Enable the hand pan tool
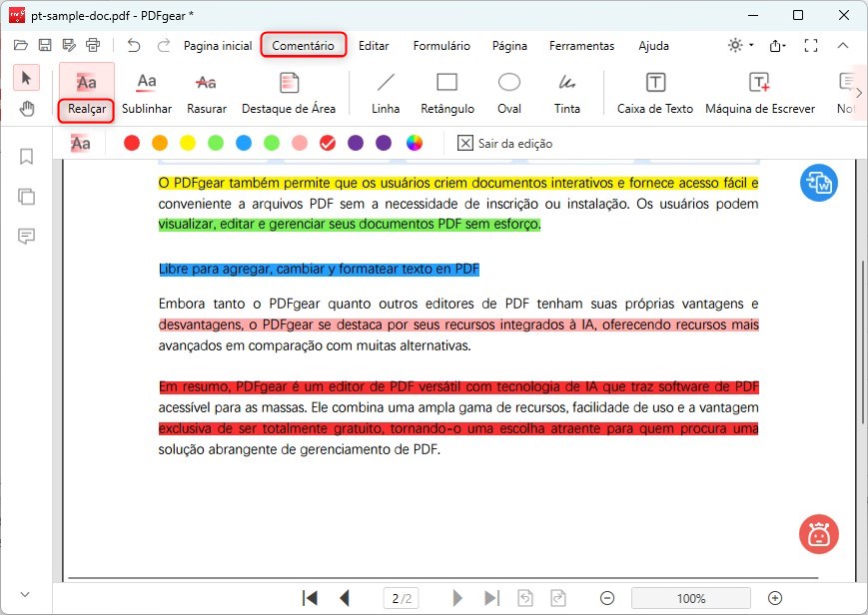The height and width of the screenshot is (615, 868). coord(28,109)
